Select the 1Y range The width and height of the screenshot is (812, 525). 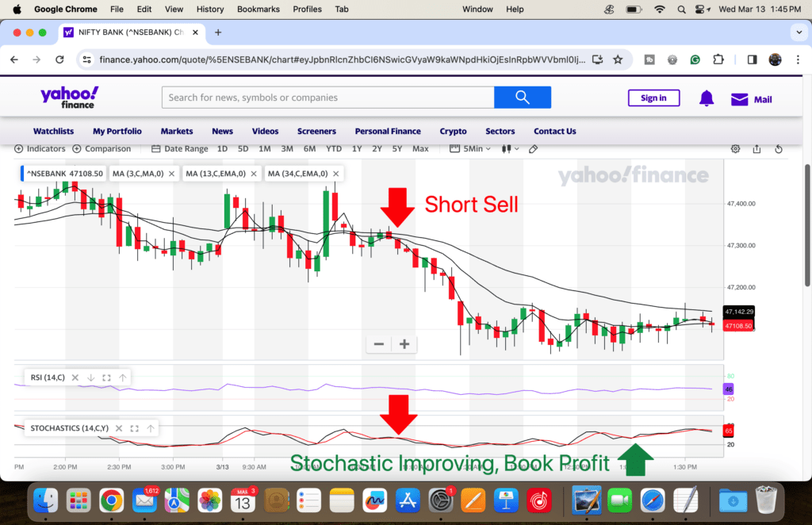click(x=357, y=148)
